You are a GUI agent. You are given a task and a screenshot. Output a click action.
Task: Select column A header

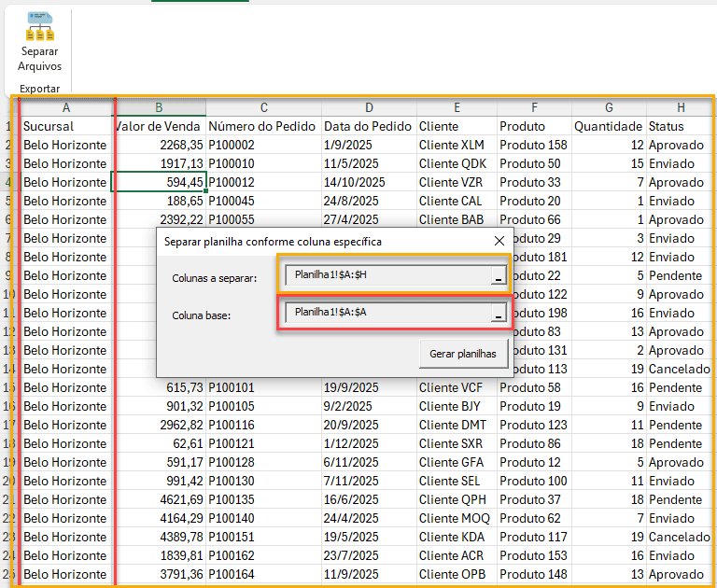(65, 107)
